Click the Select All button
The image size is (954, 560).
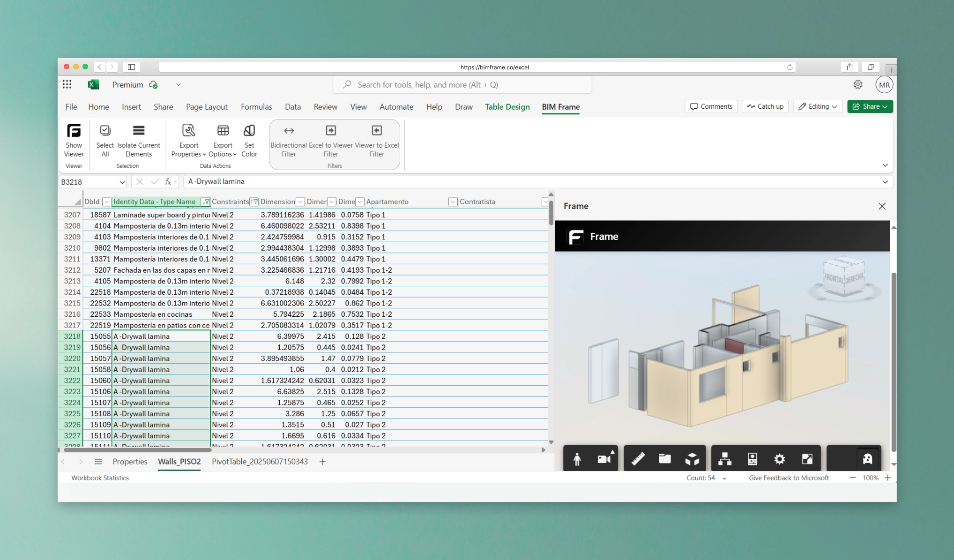104,139
